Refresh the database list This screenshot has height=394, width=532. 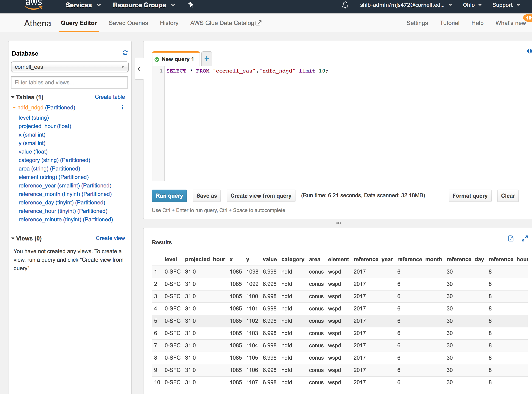[125, 53]
